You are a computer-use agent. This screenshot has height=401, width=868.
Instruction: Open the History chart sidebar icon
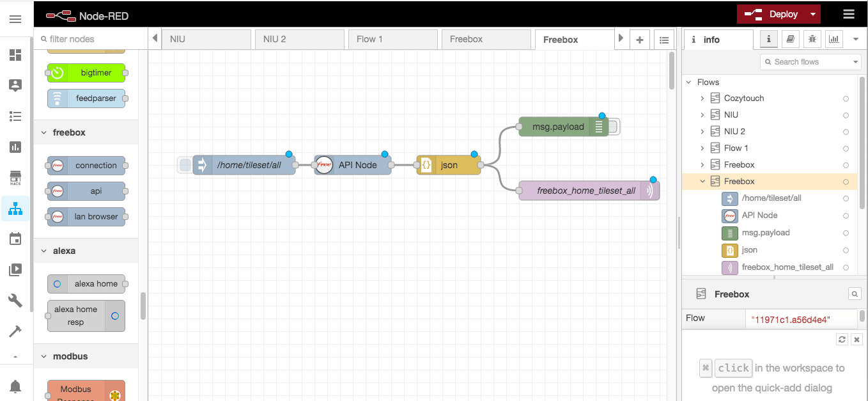coord(15,147)
